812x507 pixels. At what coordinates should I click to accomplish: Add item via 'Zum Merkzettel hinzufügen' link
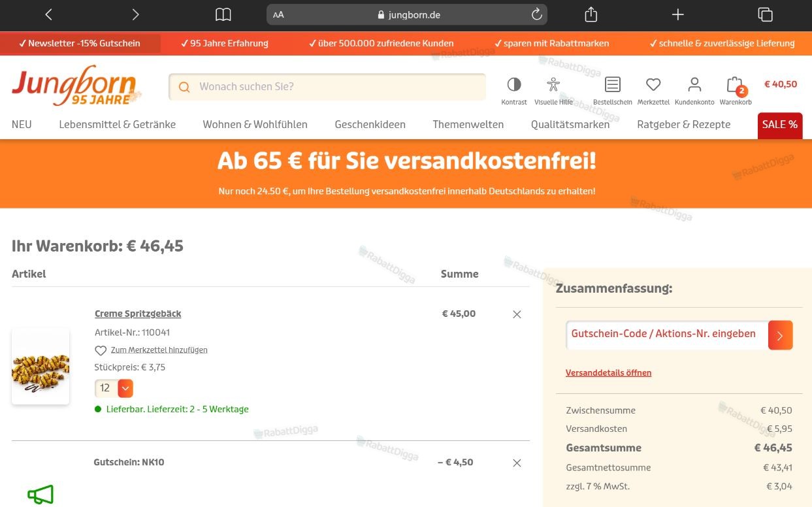[159, 350]
